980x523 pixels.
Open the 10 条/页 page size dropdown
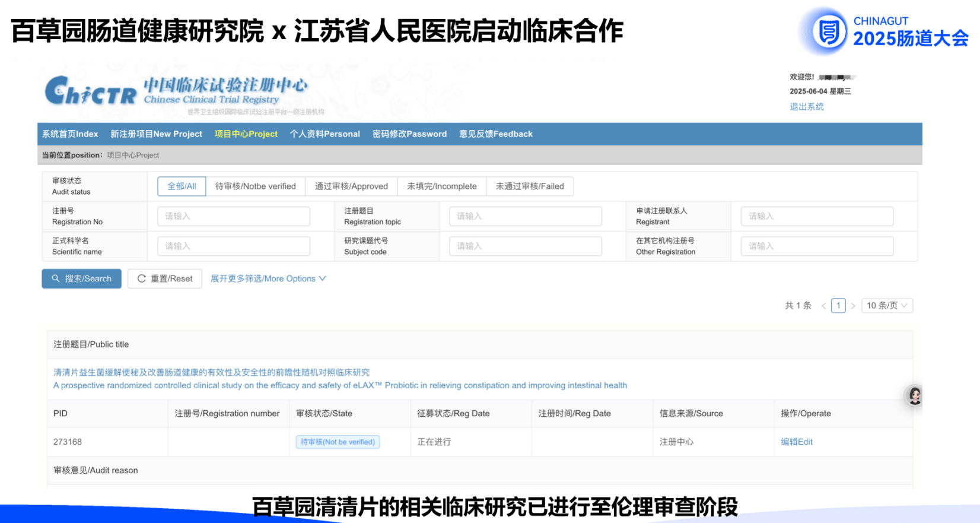[x=887, y=306]
